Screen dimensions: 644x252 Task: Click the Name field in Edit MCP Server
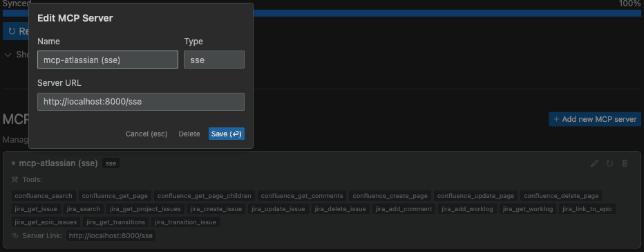[x=108, y=60]
